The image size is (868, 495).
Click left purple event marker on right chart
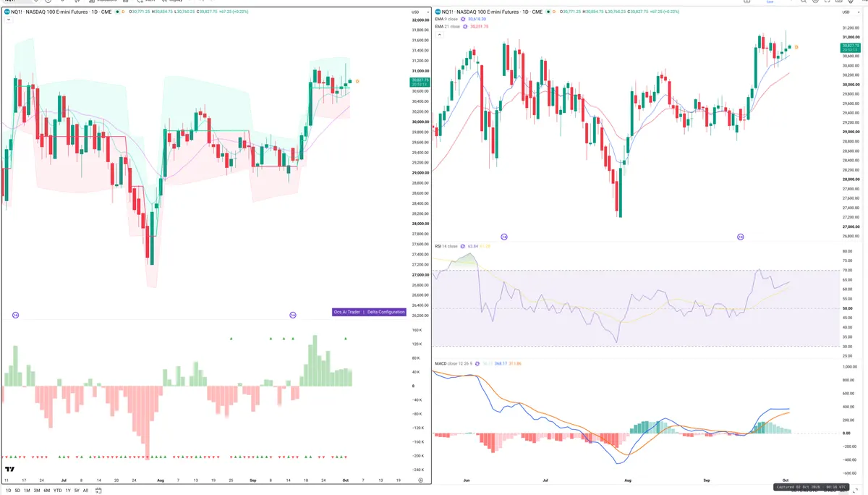504,237
